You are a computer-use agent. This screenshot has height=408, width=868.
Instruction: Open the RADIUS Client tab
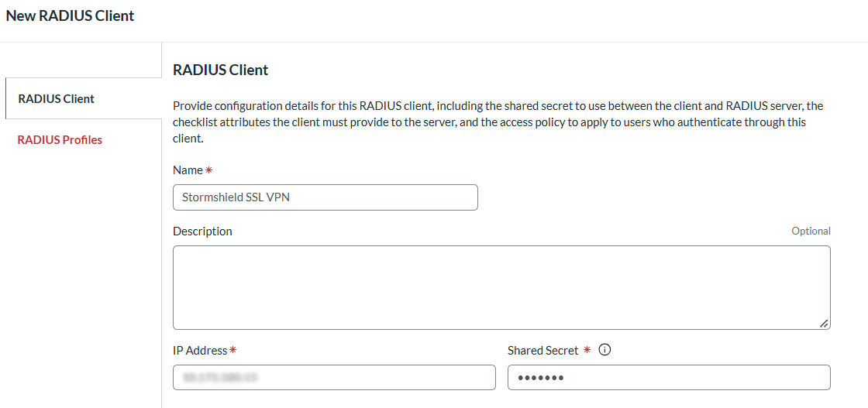point(84,99)
